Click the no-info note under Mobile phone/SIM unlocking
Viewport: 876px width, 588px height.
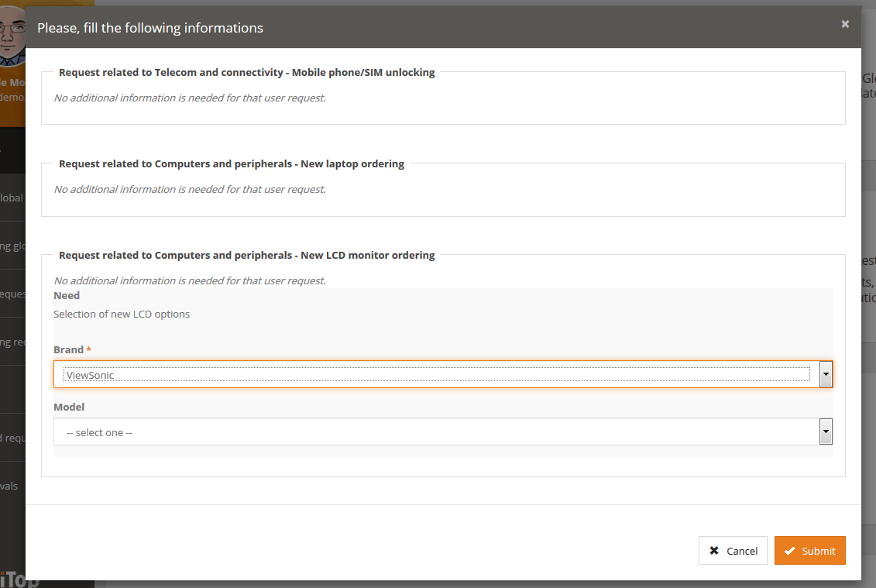[190, 98]
